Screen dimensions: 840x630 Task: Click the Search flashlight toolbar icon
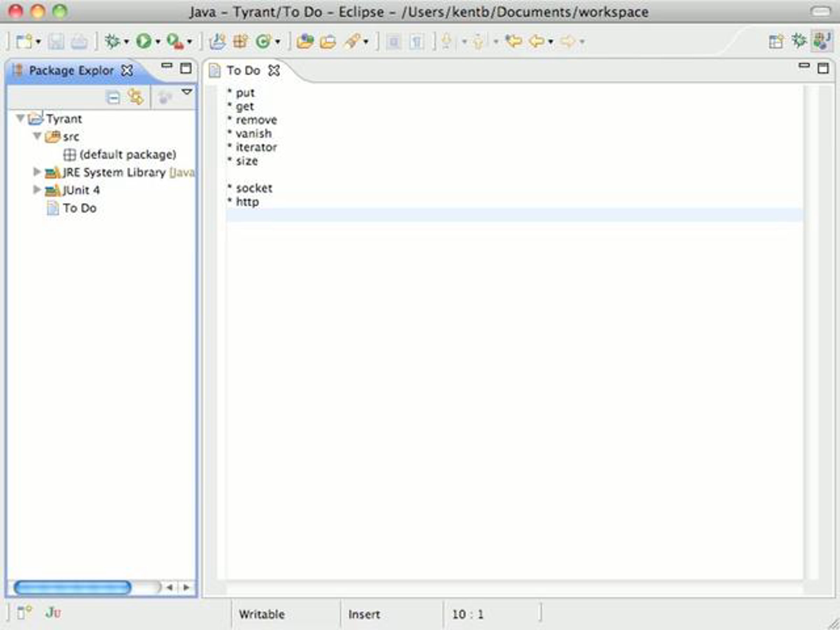[352, 41]
